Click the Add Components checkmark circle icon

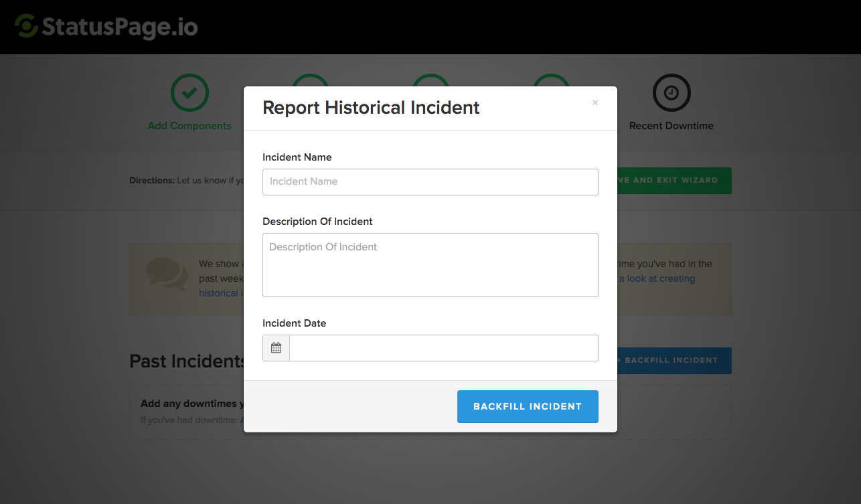click(189, 93)
